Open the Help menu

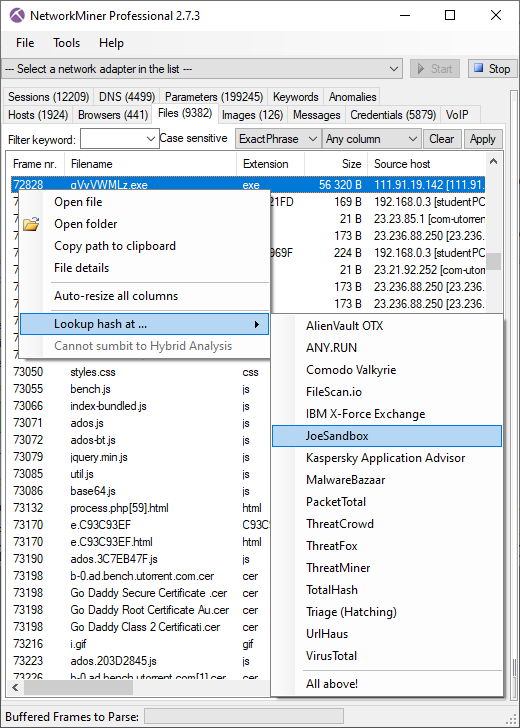tap(111, 43)
